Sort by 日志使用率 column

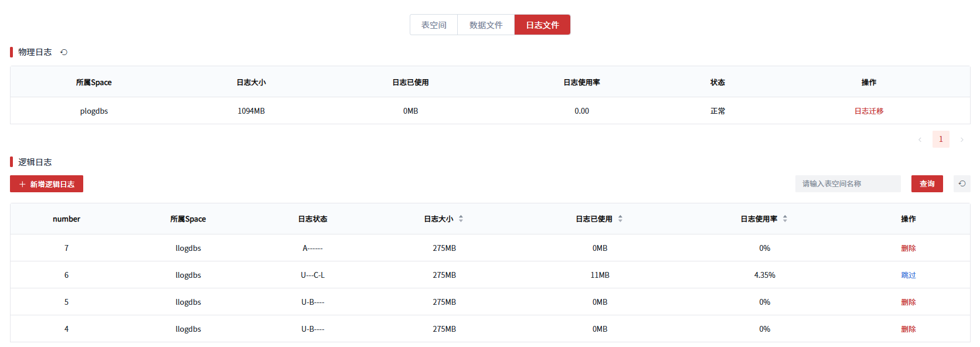click(785, 219)
